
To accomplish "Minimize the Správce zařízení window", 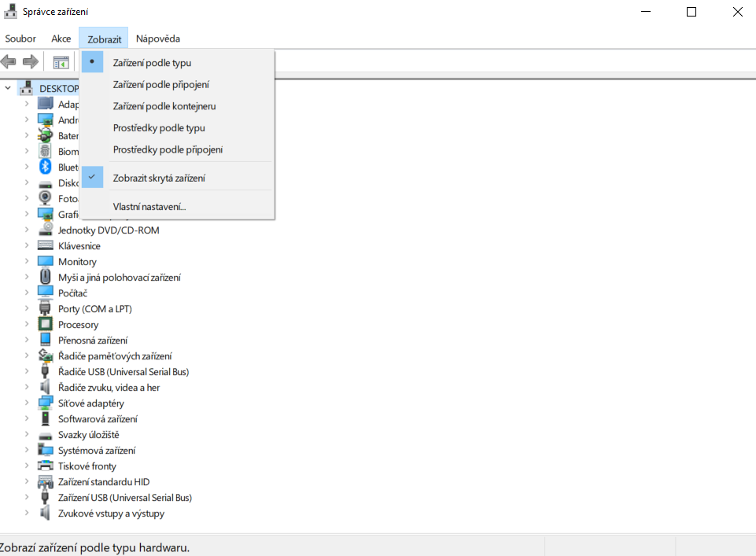I will 646,12.
